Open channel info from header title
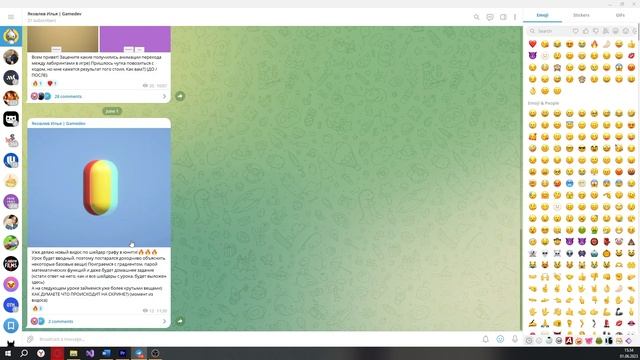This screenshot has width=640, height=360. [54, 13]
